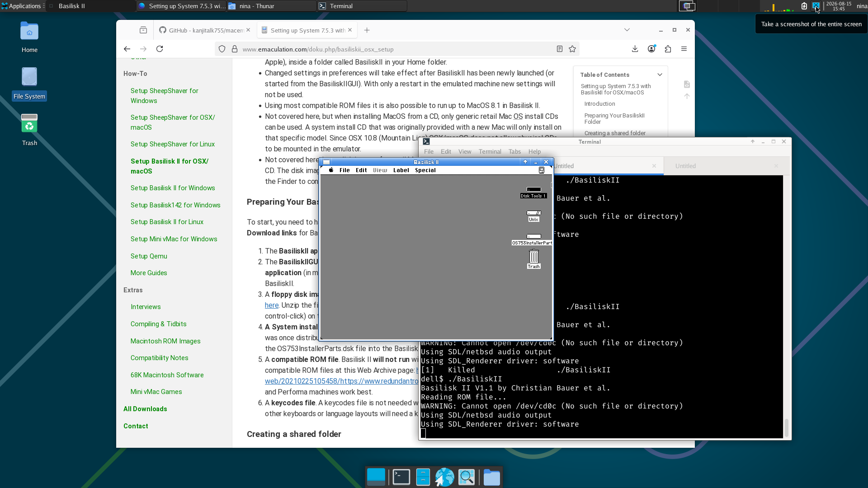868x488 pixels.
Task: Show the shield tracking protection info
Action: (x=222, y=49)
